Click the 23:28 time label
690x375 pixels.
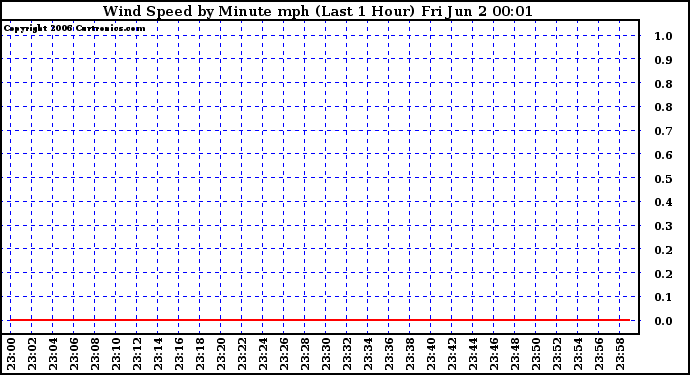pyautogui.click(x=305, y=354)
